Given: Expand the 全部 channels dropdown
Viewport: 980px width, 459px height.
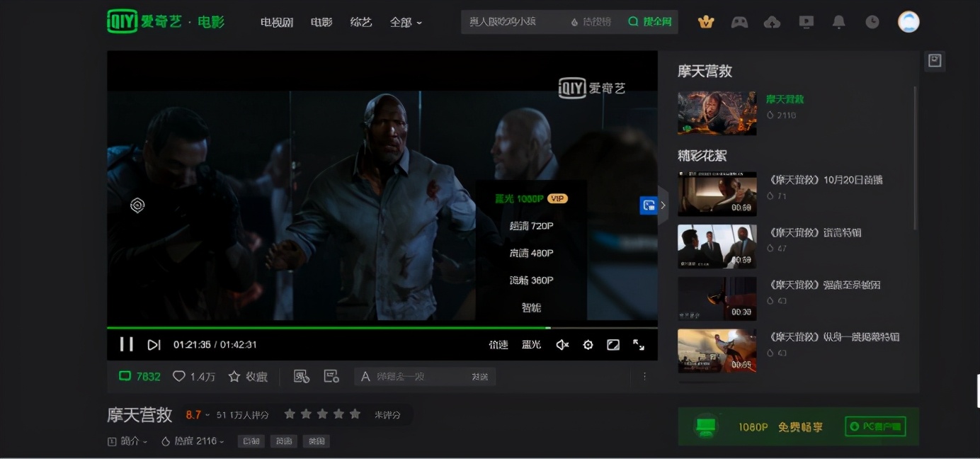Looking at the screenshot, I should point(406,22).
